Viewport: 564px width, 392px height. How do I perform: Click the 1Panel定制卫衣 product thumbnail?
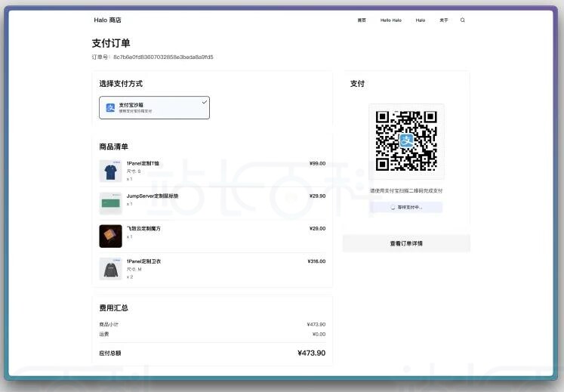(x=110, y=269)
